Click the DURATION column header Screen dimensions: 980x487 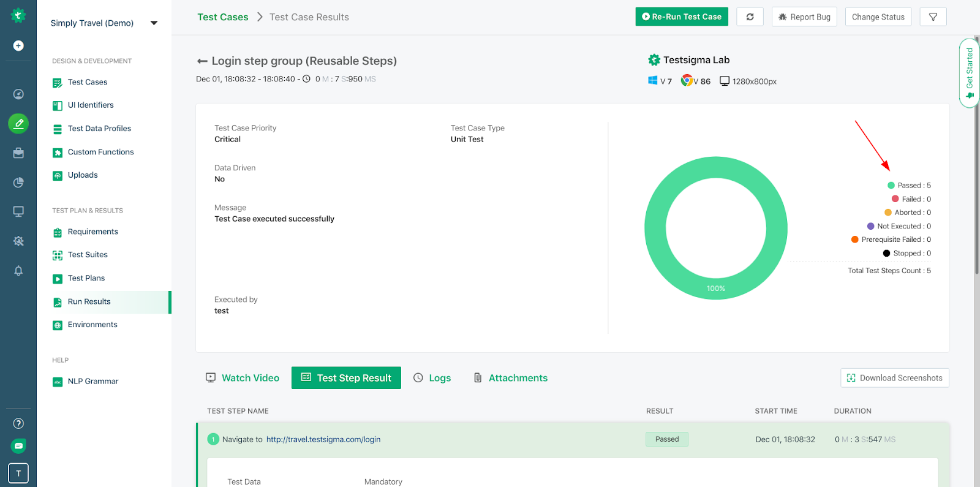pyautogui.click(x=853, y=411)
